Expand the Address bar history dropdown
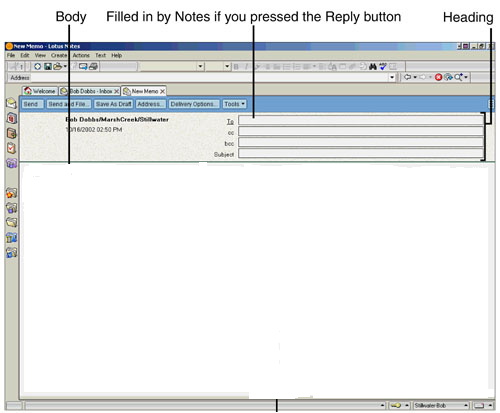This screenshot has width=500, height=413. tap(392, 78)
